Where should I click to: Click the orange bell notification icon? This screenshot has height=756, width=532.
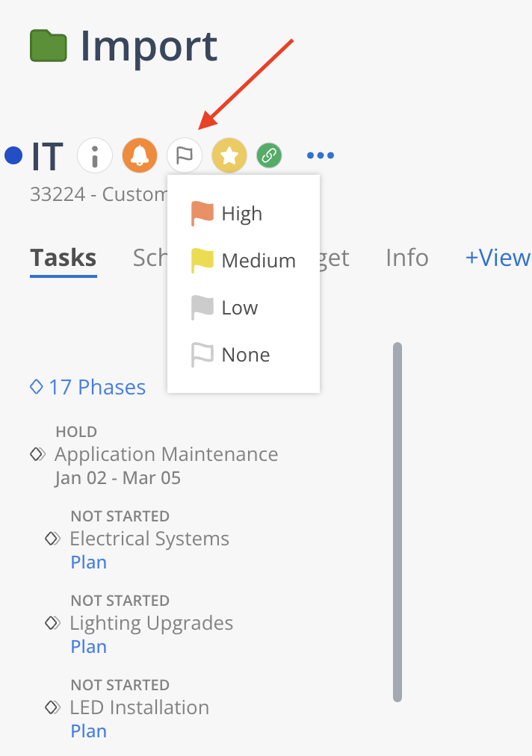(139, 155)
